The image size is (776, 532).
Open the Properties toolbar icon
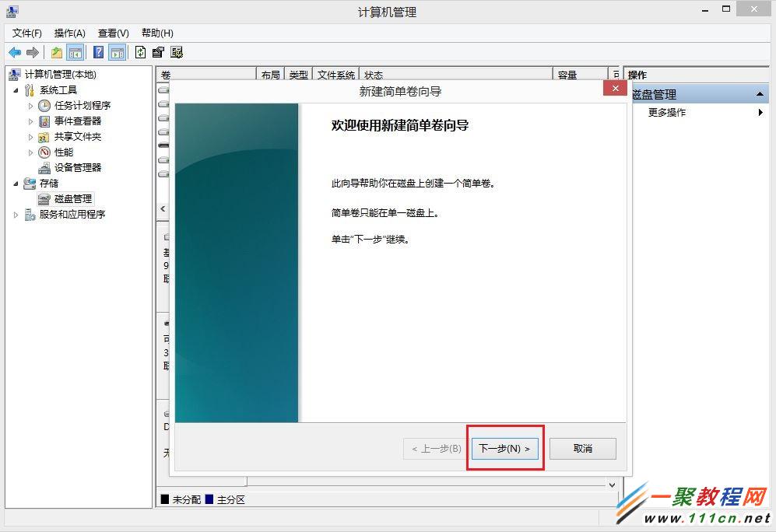(158, 52)
